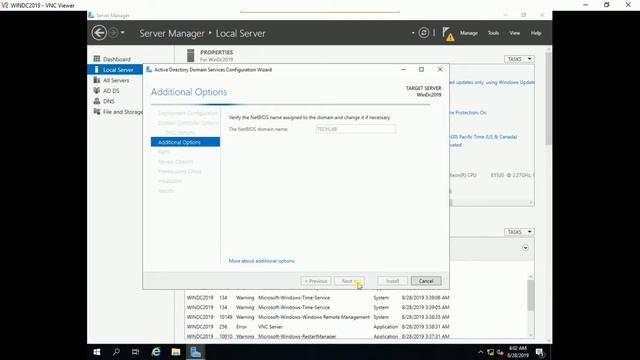Select the VNC Server error event row
Screen dimensions: 640x360
(318, 327)
